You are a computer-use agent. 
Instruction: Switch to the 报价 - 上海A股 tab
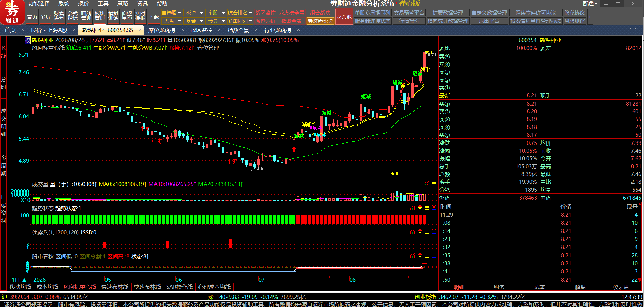point(49,30)
